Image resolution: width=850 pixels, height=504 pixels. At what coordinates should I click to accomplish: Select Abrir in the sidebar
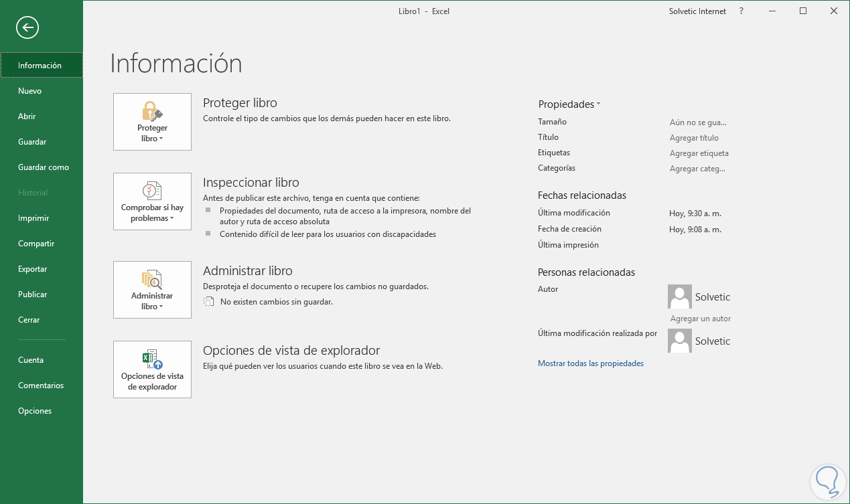point(42,116)
